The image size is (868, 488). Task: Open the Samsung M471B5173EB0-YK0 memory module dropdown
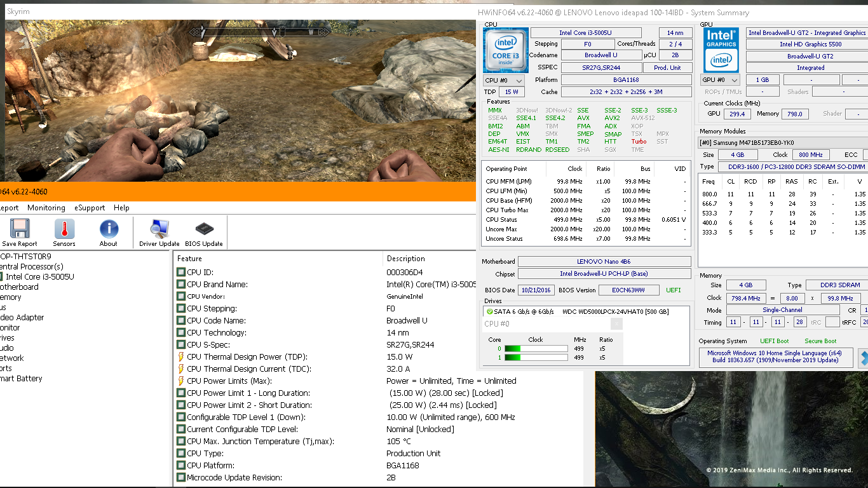coord(783,143)
